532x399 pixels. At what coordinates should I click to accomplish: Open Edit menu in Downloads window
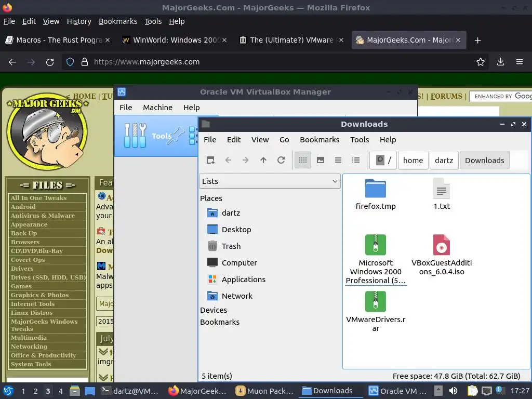tap(234, 140)
